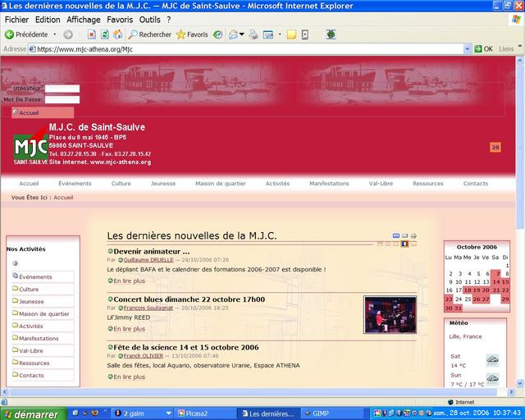The height and width of the screenshot is (420, 525).
Task: Open the Rechercher search pane
Action: click(x=149, y=34)
